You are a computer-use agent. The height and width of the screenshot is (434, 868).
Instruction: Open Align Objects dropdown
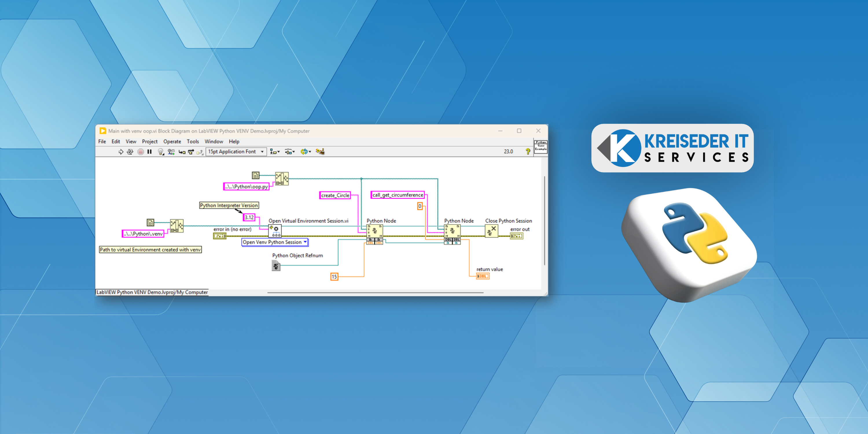[x=275, y=152]
